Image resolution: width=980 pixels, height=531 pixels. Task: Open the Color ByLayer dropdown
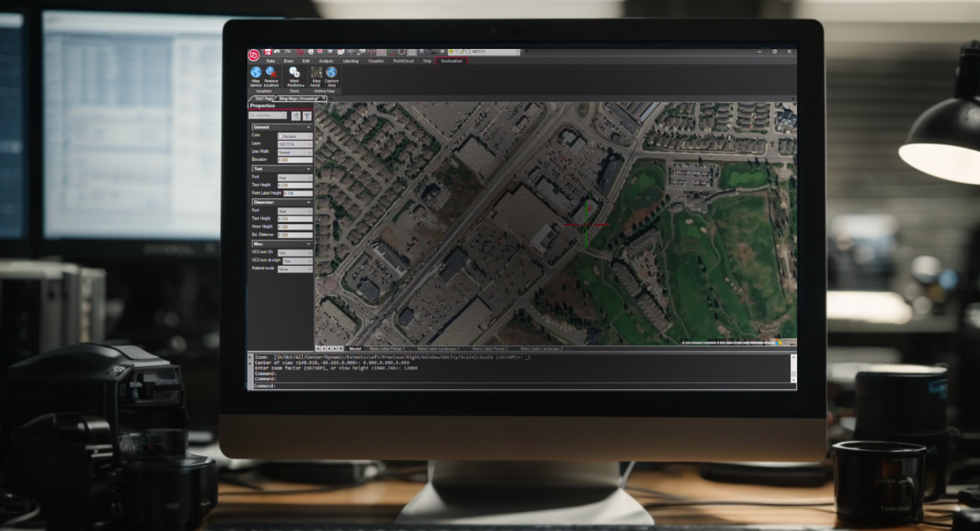point(295,136)
